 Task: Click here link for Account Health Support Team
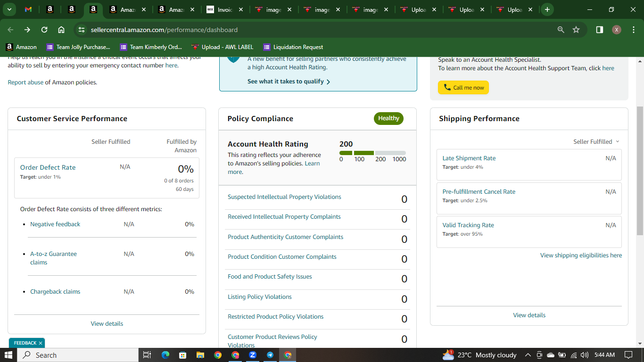(608, 68)
